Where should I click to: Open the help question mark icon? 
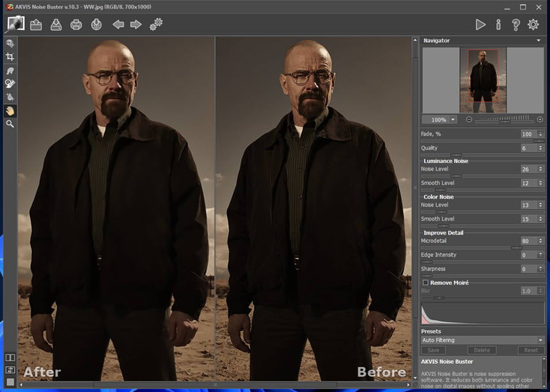515,24
